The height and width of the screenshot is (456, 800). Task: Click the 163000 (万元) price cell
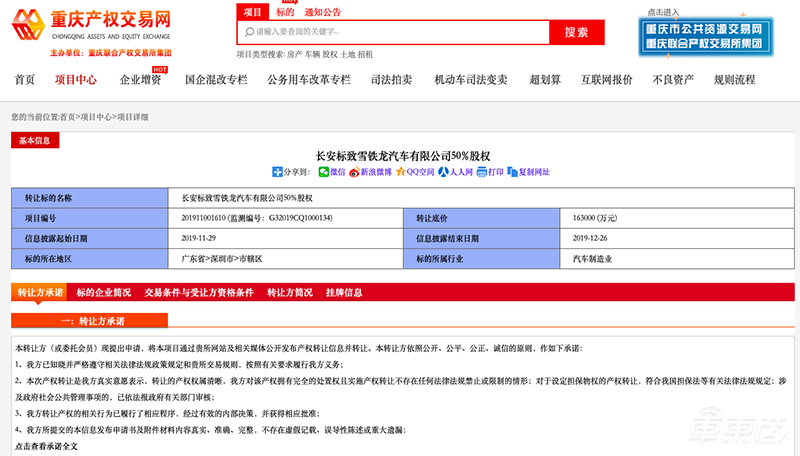point(677,218)
